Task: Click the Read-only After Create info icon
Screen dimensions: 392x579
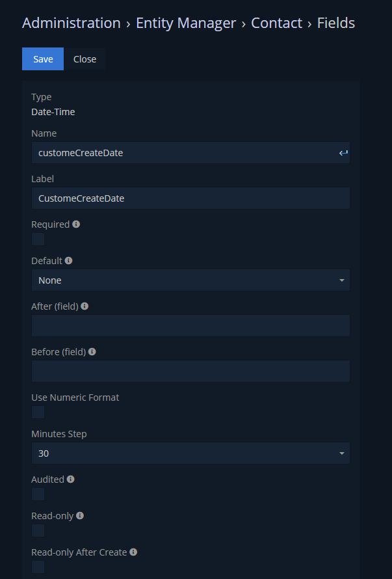Action: 133,552
